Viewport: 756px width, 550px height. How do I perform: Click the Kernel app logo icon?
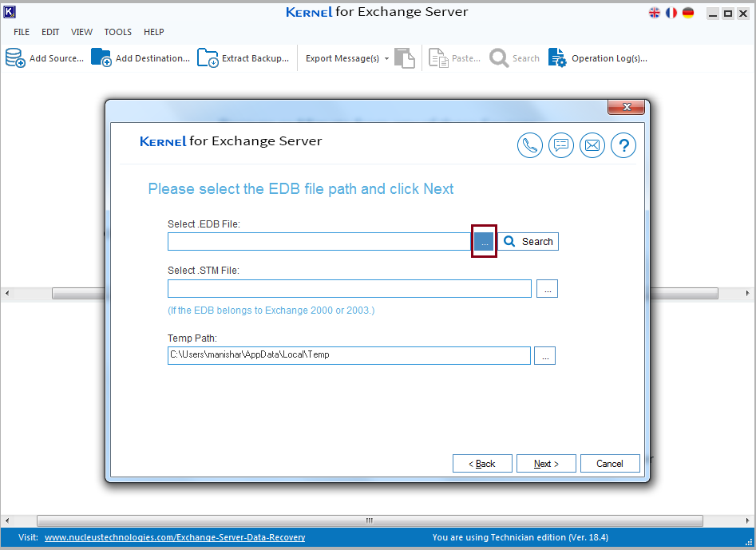pyautogui.click(x=10, y=12)
